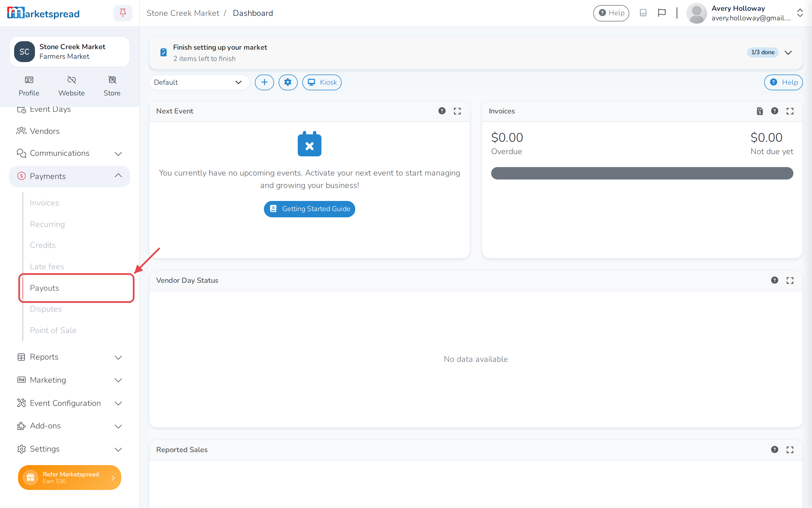The image size is (812, 508).
Task: Click the Invoices document dollar icon
Action: coord(760,111)
